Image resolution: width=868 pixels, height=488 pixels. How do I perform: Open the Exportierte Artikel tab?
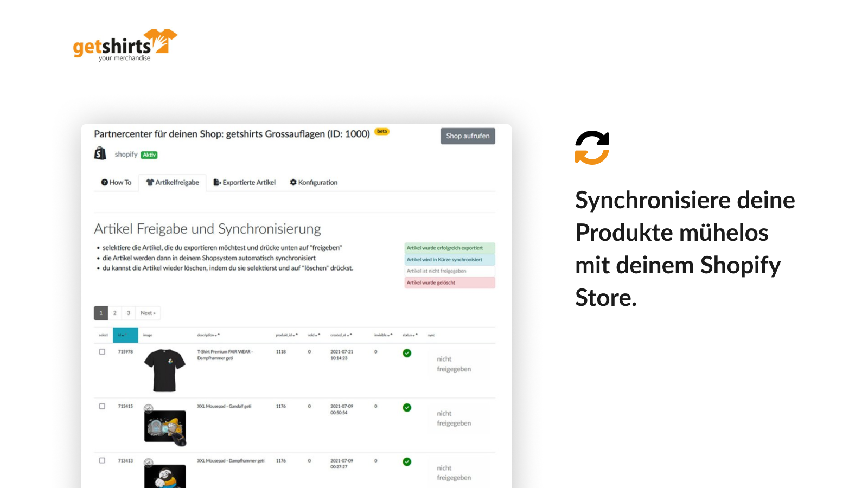245,183
